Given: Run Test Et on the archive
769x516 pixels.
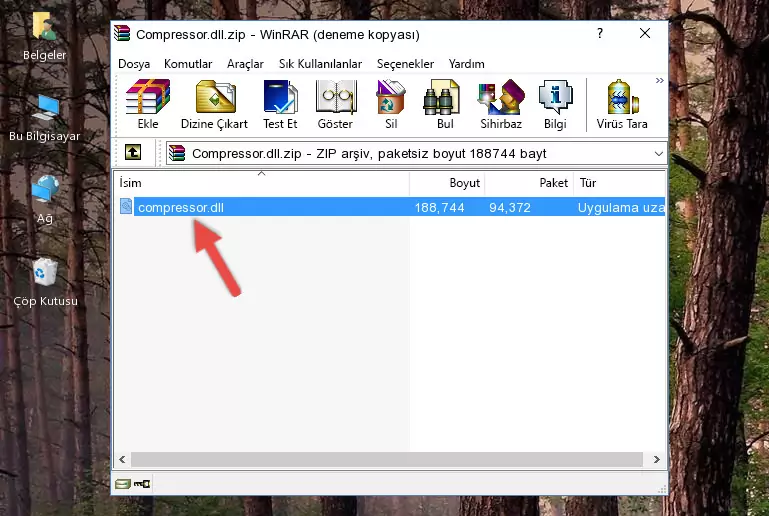Looking at the screenshot, I should (280, 104).
